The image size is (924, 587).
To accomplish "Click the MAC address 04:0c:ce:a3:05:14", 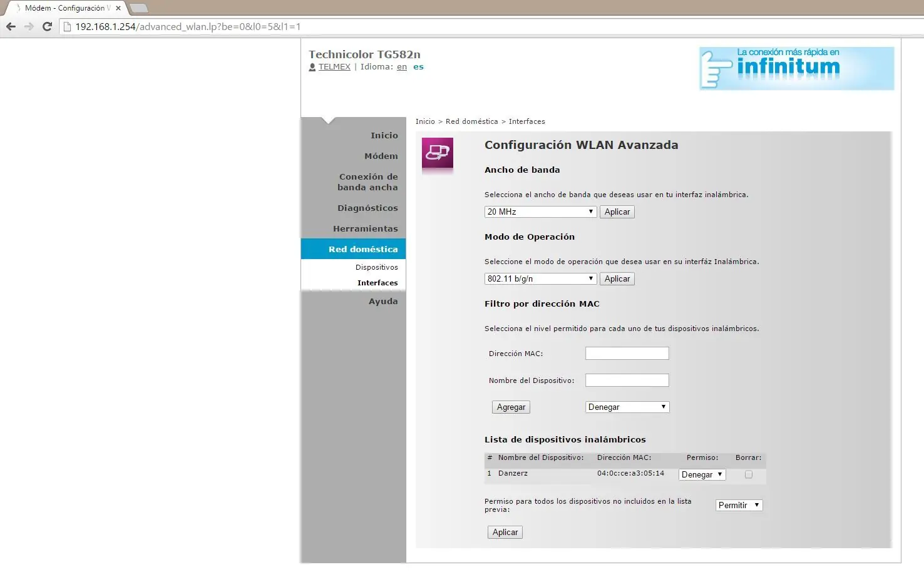I will tap(630, 473).
